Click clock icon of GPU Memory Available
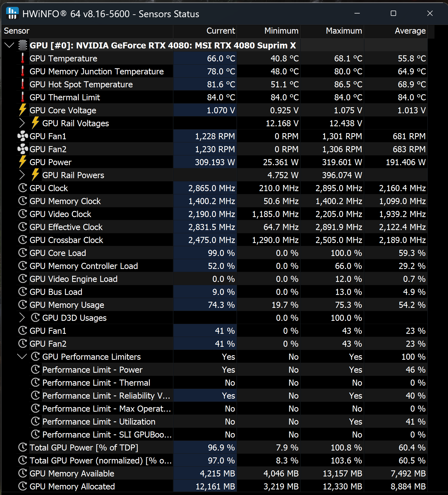 click(x=23, y=473)
